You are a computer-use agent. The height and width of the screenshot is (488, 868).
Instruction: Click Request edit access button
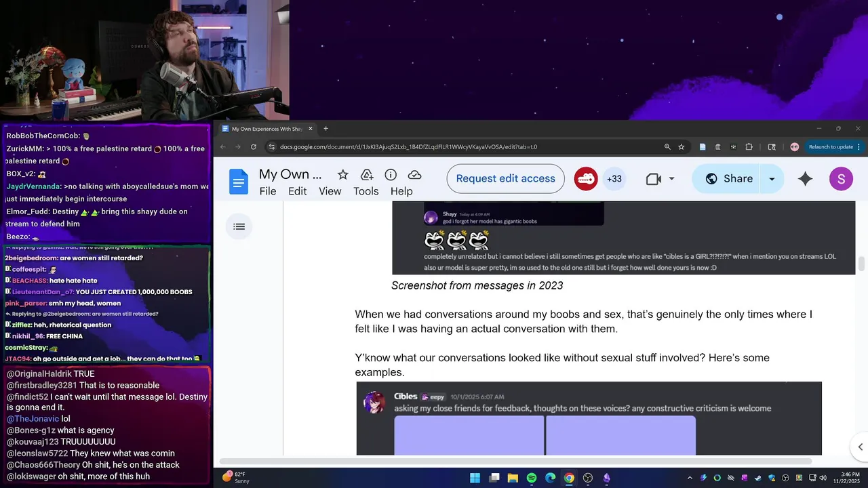click(506, 179)
